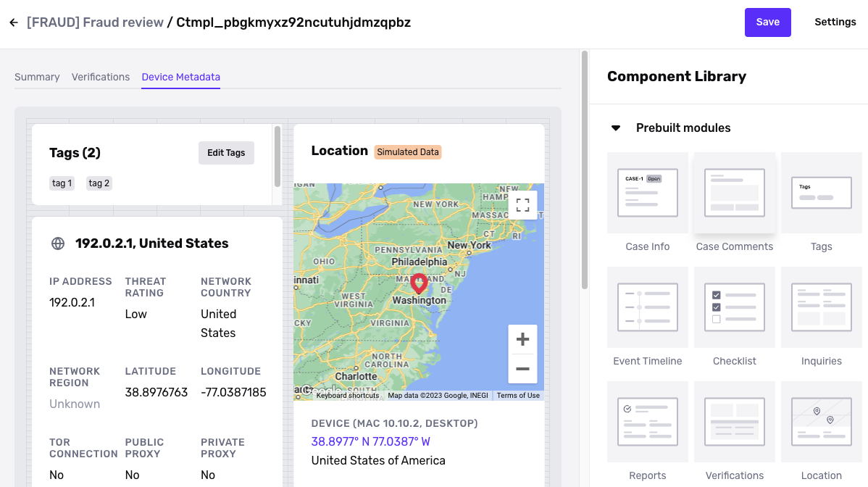The width and height of the screenshot is (868, 487).
Task: Click the 'Unknown' network region value
Action: coord(75,404)
